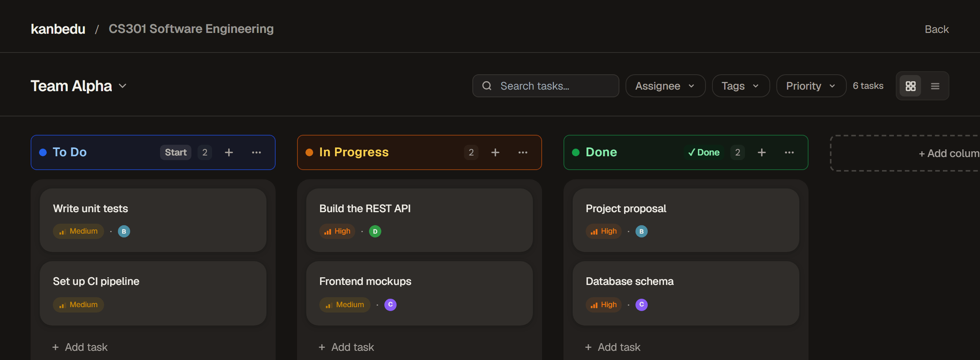Image resolution: width=980 pixels, height=360 pixels.
Task: Click Medium priority on Frontend mockups
Action: click(x=345, y=305)
